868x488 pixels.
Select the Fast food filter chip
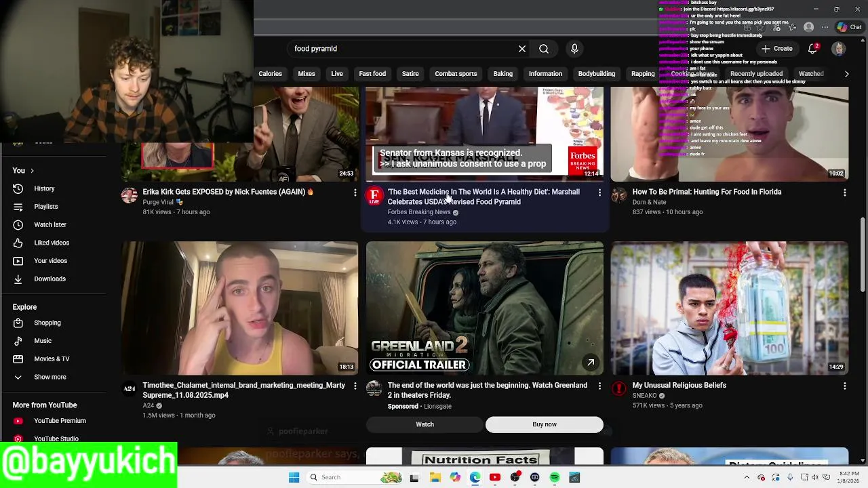point(372,74)
